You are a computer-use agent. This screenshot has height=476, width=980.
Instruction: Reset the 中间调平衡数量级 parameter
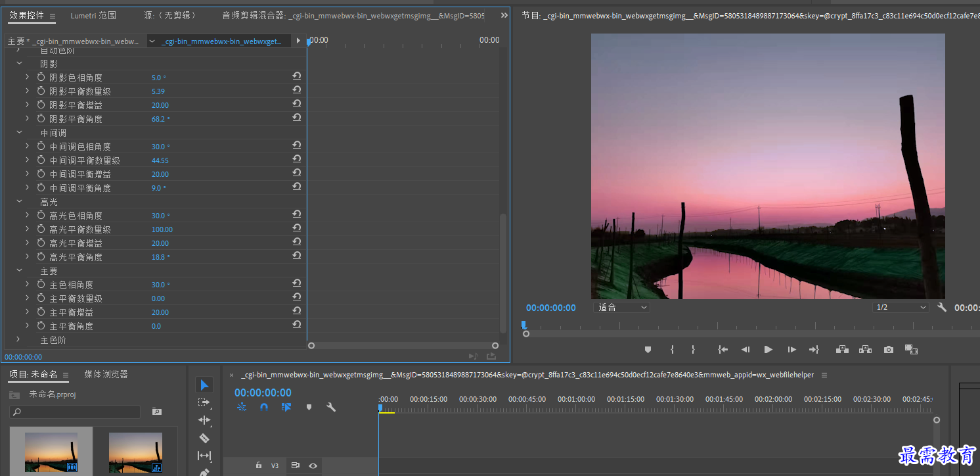pos(297,160)
